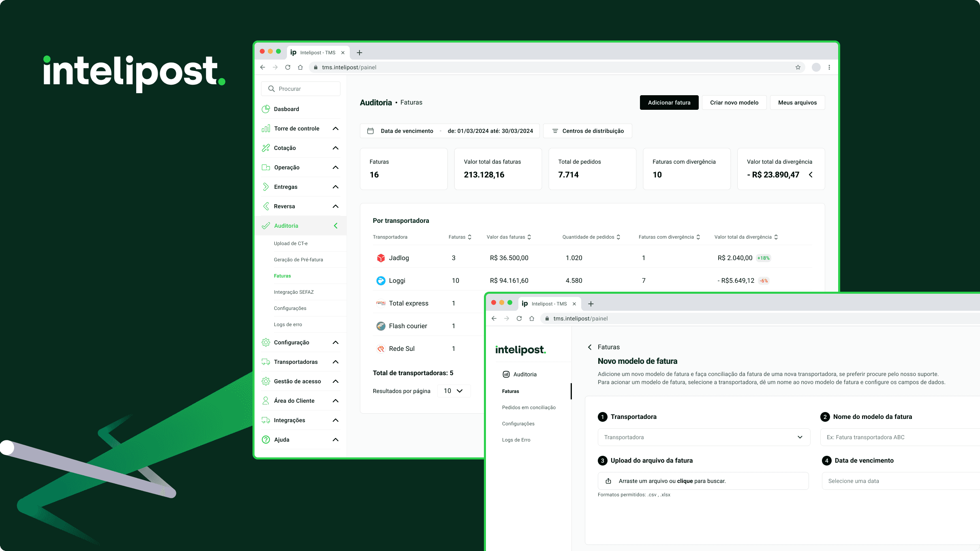980x551 pixels.
Task: Click back arrow in the rear browser window
Action: pos(263,67)
